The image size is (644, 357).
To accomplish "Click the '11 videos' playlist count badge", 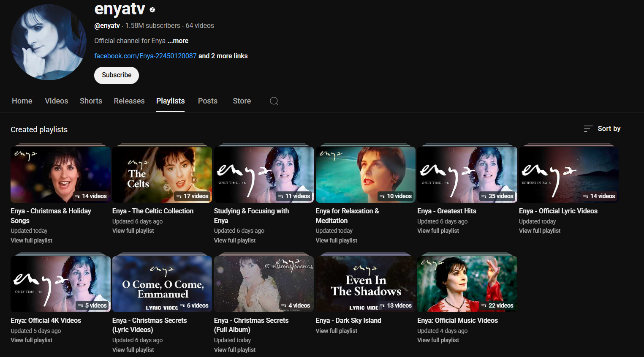I will (294, 196).
